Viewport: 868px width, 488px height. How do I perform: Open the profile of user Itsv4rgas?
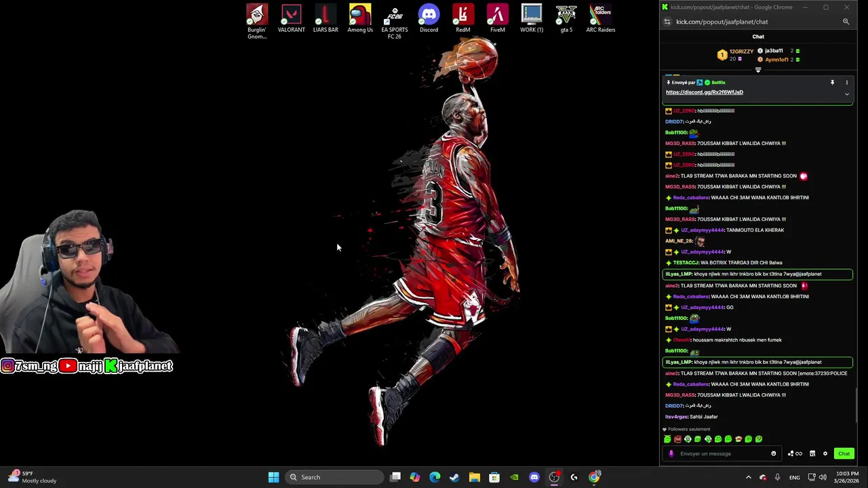677,417
